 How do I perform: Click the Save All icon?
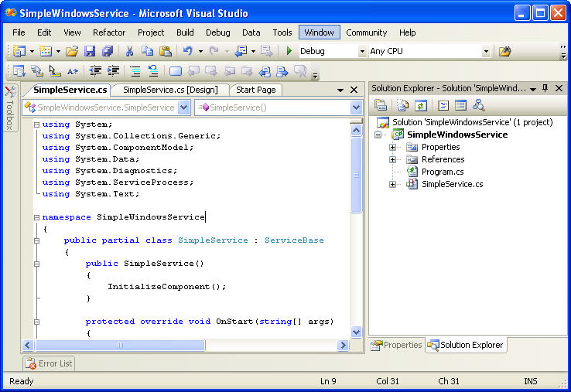pos(108,51)
